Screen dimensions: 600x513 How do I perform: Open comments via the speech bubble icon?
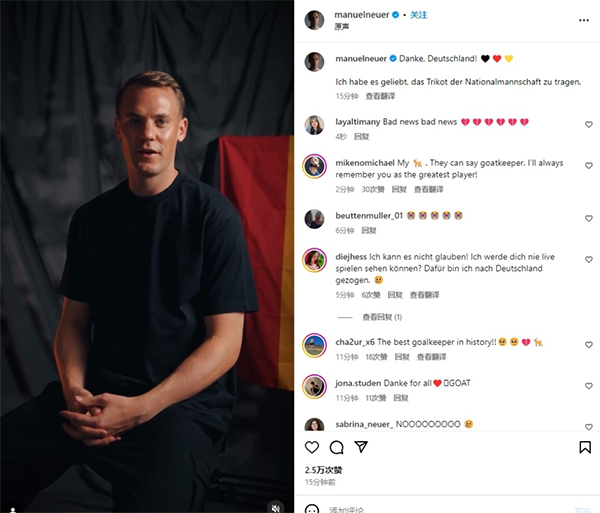click(336, 447)
